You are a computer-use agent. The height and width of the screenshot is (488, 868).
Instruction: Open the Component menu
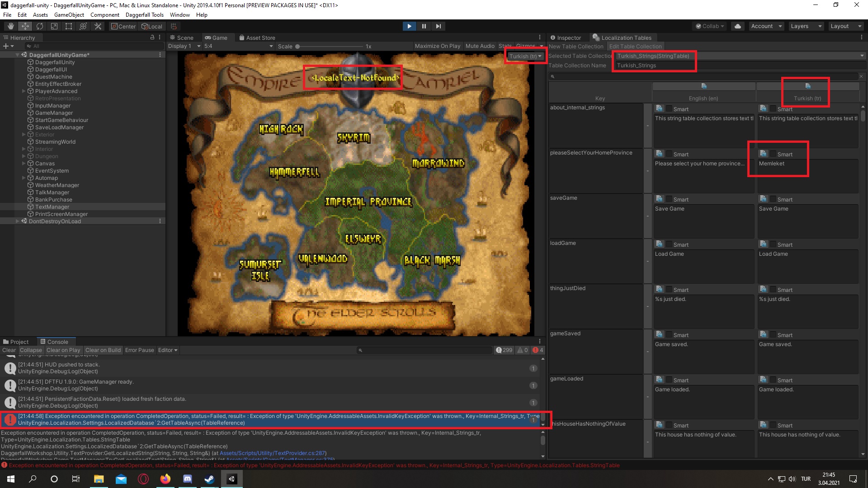[x=105, y=15]
